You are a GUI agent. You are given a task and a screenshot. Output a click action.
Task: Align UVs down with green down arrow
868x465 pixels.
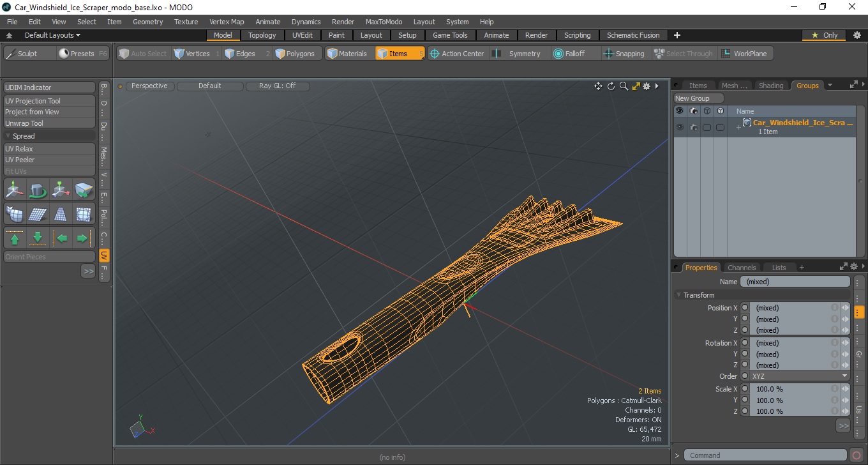coord(38,238)
